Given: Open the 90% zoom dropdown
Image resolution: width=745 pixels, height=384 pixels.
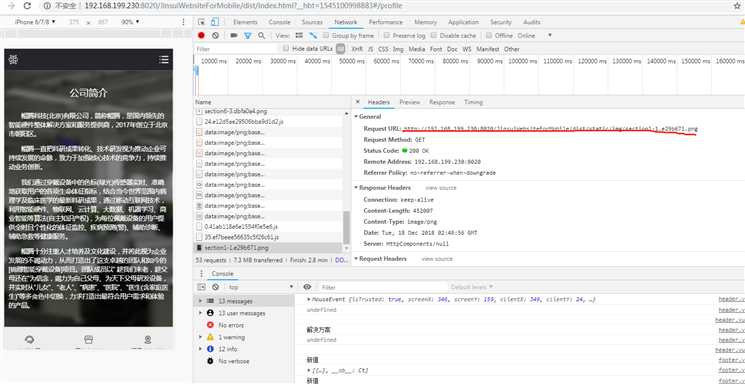Looking at the screenshot, I should point(130,22).
